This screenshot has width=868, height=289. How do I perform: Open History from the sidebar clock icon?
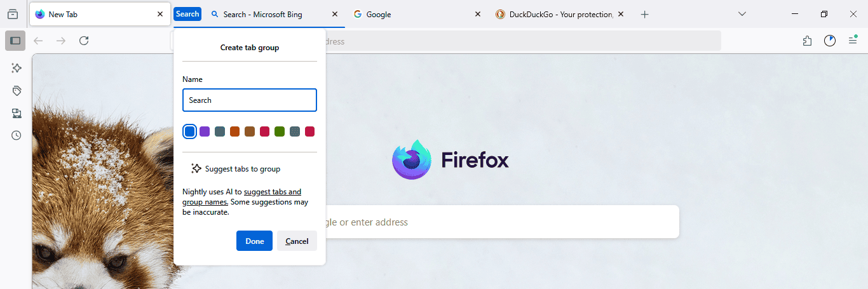[17, 135]
